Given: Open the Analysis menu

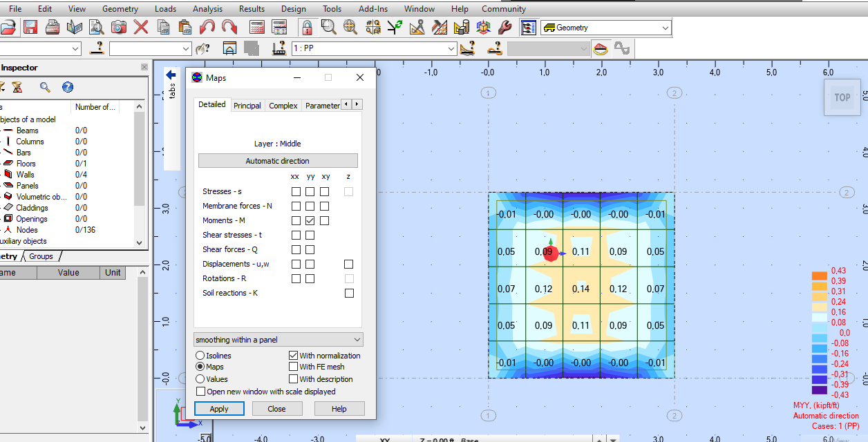Looking at the screenshot, I should coord(207,9).
